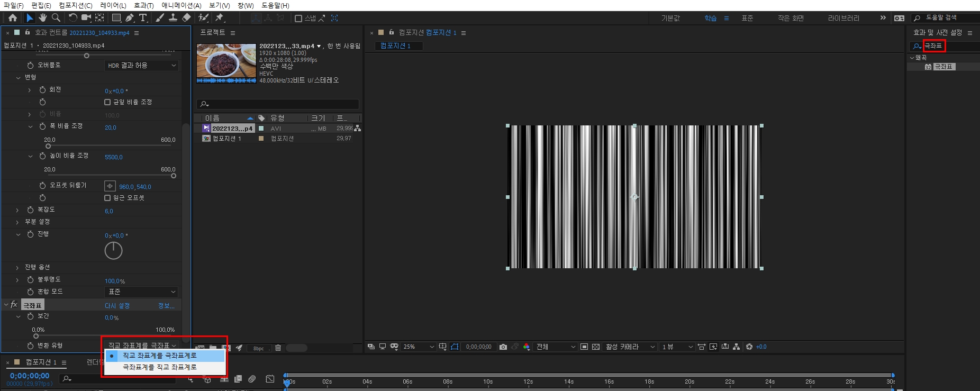The image size is (980, 391).
Task: Toggle the 스냅 snapping checkbox
Action: click(x=298, y=19)
